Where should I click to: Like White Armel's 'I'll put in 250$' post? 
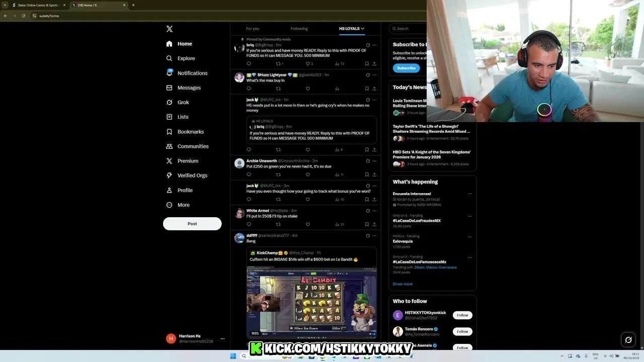[308, 224]
